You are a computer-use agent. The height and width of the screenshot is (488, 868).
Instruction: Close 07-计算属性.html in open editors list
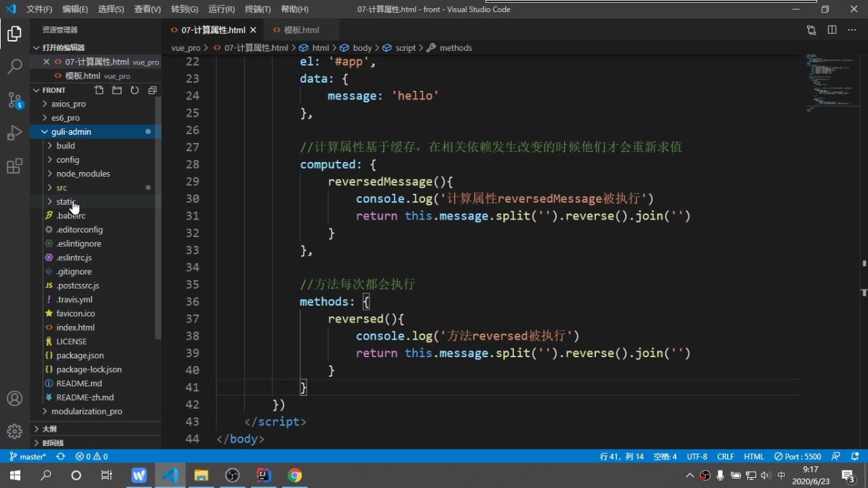46,62
